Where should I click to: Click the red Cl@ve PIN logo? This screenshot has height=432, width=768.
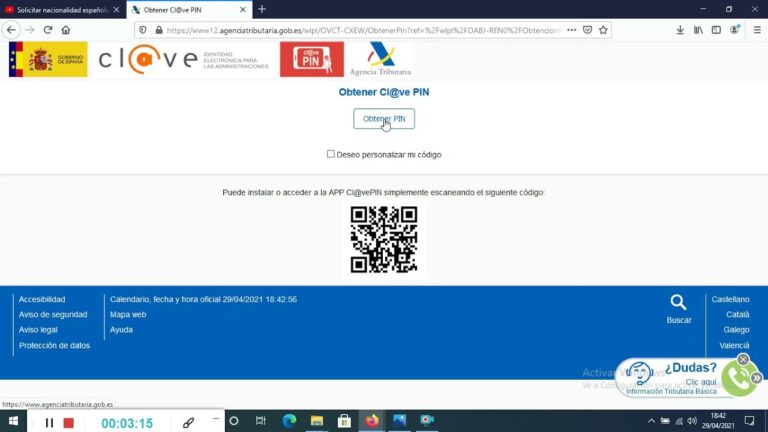(312, 59)
